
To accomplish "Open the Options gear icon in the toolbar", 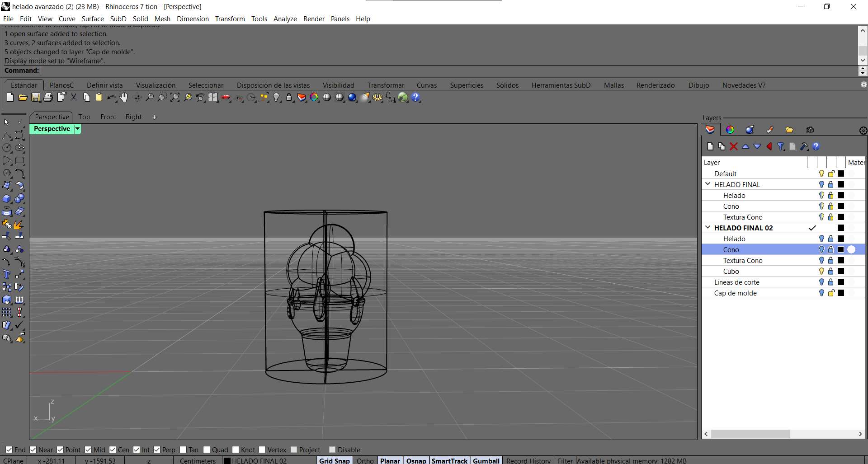I will click(377, 97).
